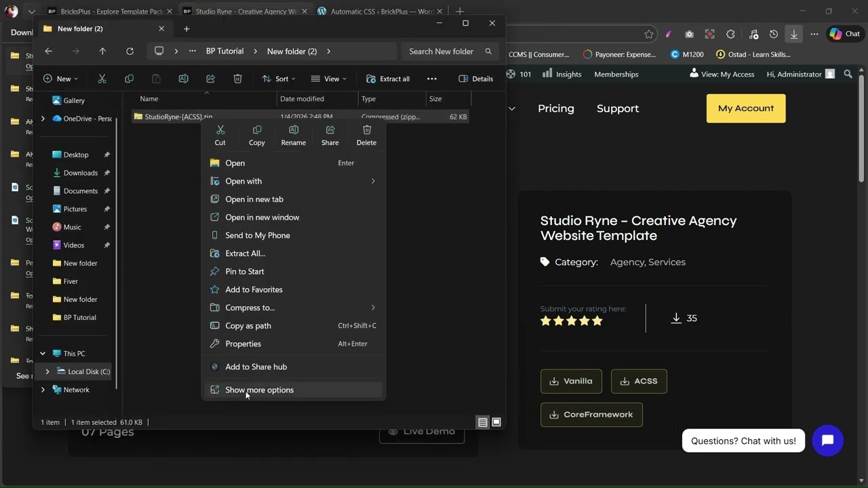Click toolbar Cut scissors icon
This screenshot has height=488, width=868.
(x=102, y=79)
